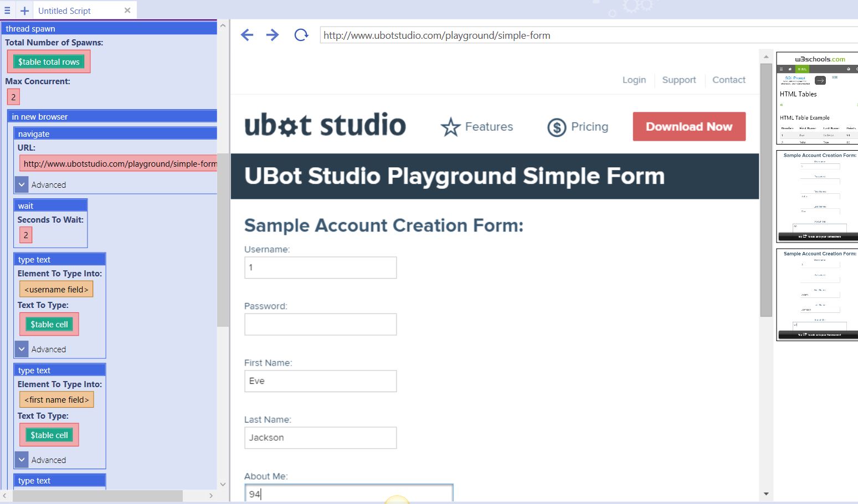This screenshot has width=858, height=504.
Task: Click the About Me text area
Action: 349,493
